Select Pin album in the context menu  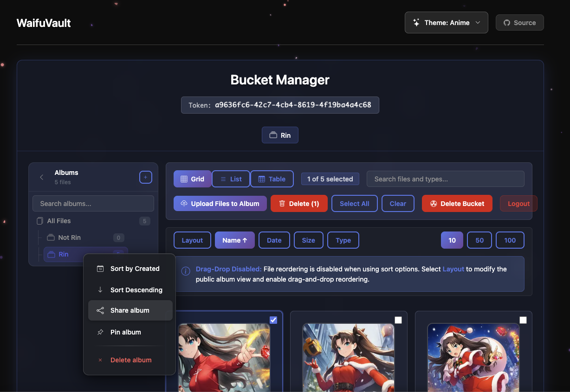click(x=130, y=332)
